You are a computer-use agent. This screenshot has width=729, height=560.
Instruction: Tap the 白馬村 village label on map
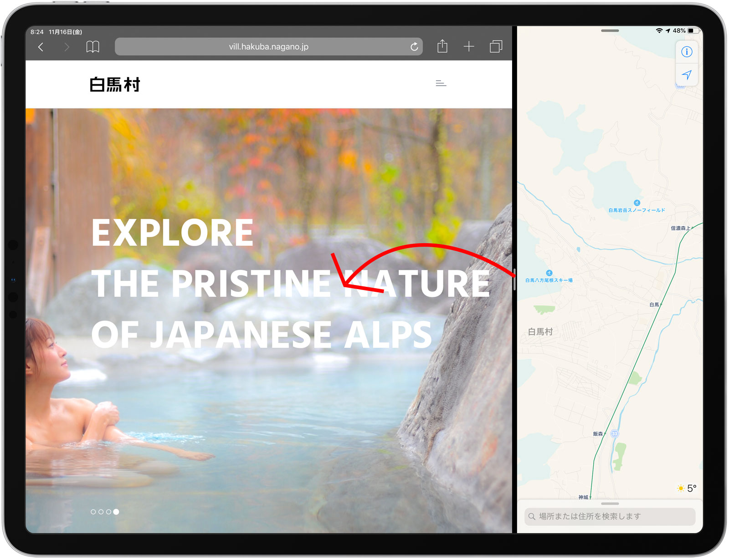(x=540, y=332)
